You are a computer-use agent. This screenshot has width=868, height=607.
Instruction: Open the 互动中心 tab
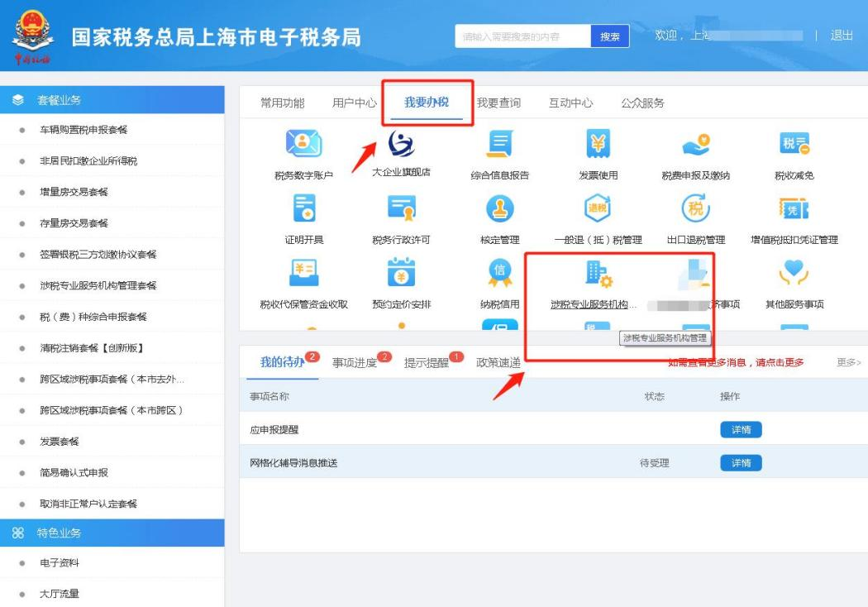point(570,103)
